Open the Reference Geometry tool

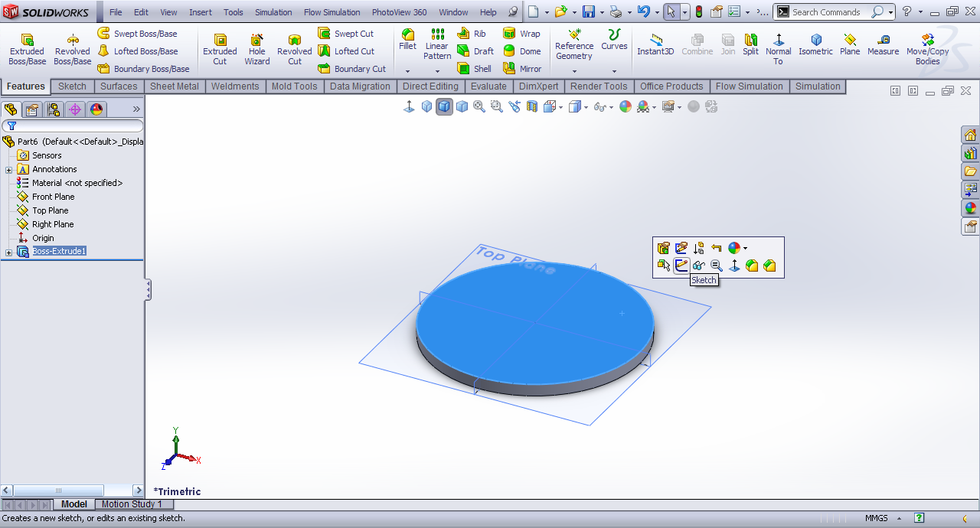pyautogui.click(x=574, y=44)
